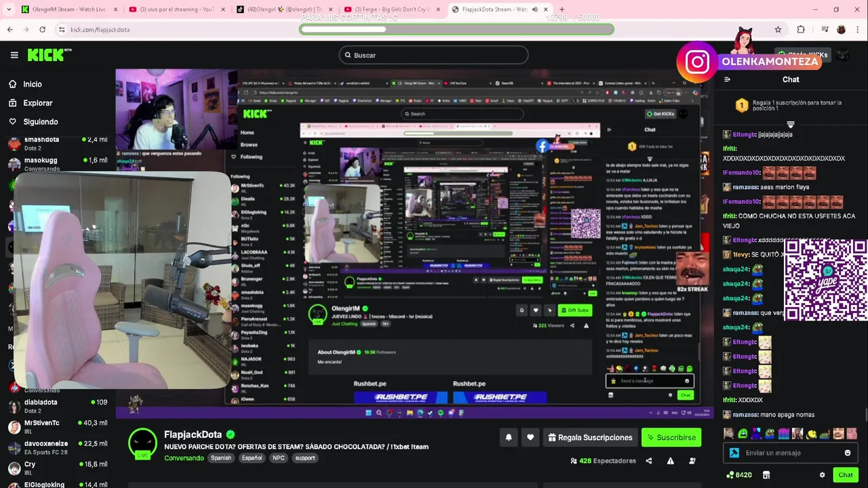
Task: Go back in the browser
Action: tap(9, 30)
